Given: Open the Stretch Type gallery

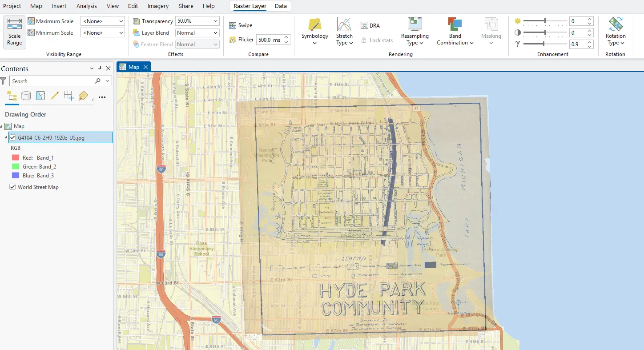Looking at the screenshot, I should [x=344, y=32].
